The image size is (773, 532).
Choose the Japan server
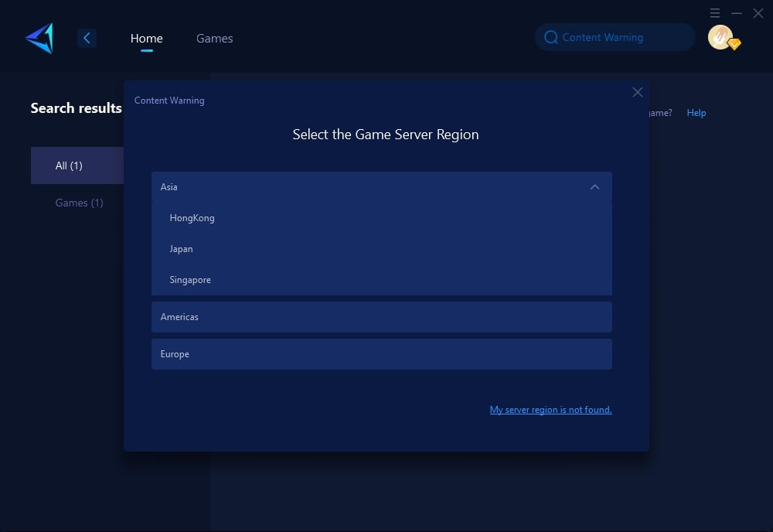pyautogui.click(x=182, y=249)
